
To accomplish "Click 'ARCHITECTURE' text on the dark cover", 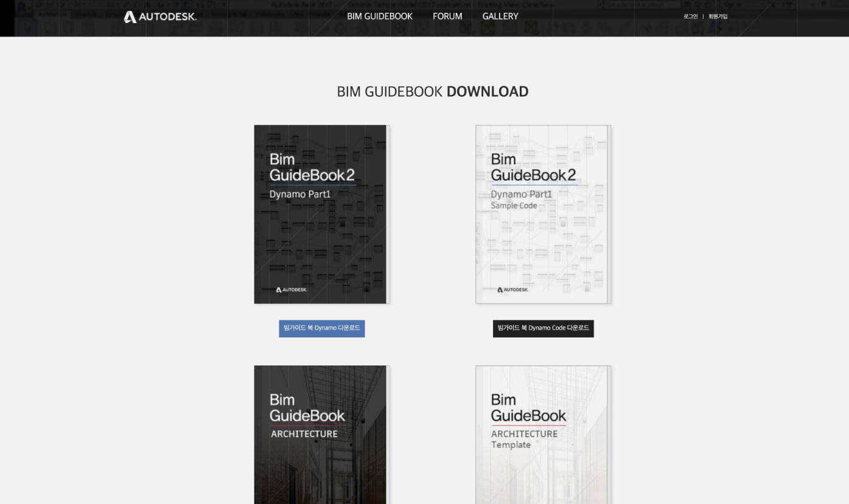I will [x=304, y=434].
